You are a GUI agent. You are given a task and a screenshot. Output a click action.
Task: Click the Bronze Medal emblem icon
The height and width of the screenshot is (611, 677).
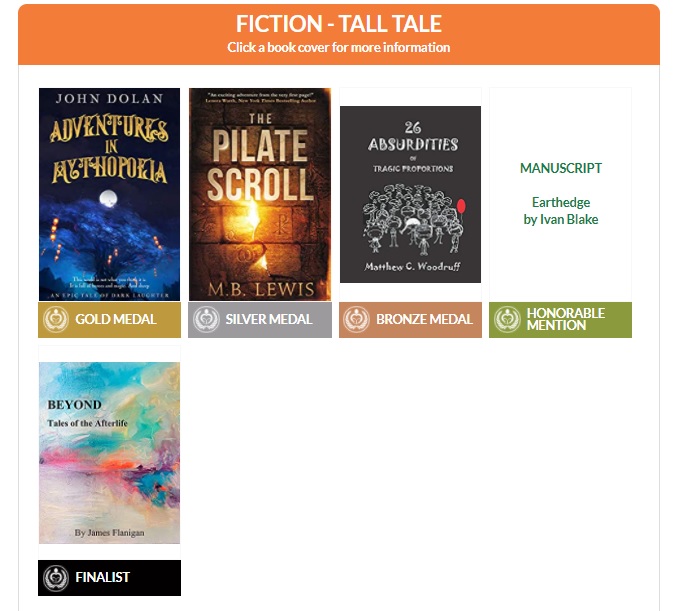pos(356,320)
